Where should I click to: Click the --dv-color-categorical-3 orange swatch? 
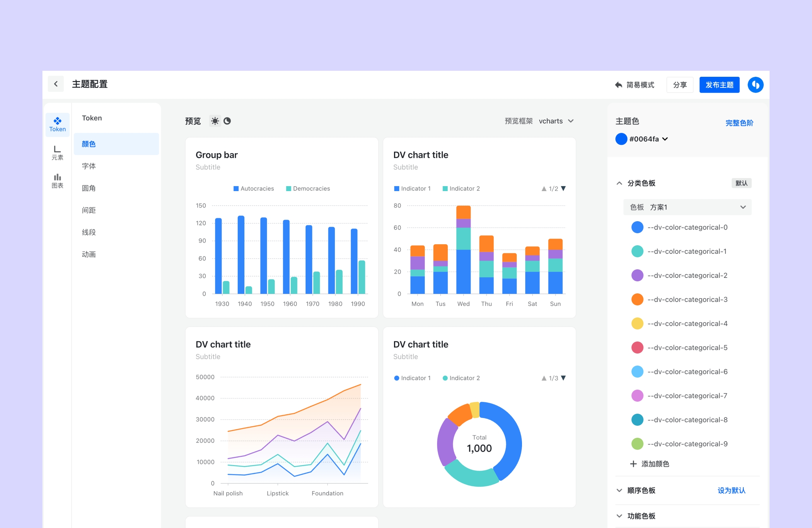point(637,300)
